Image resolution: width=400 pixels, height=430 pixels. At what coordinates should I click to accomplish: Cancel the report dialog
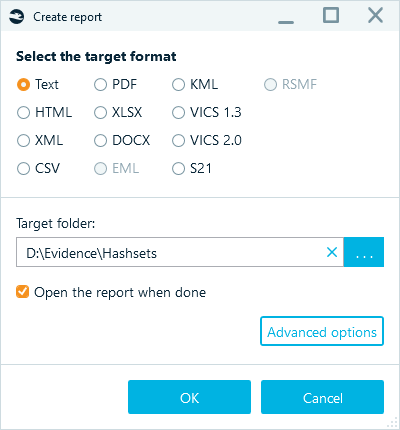click(x=322, y=397)
